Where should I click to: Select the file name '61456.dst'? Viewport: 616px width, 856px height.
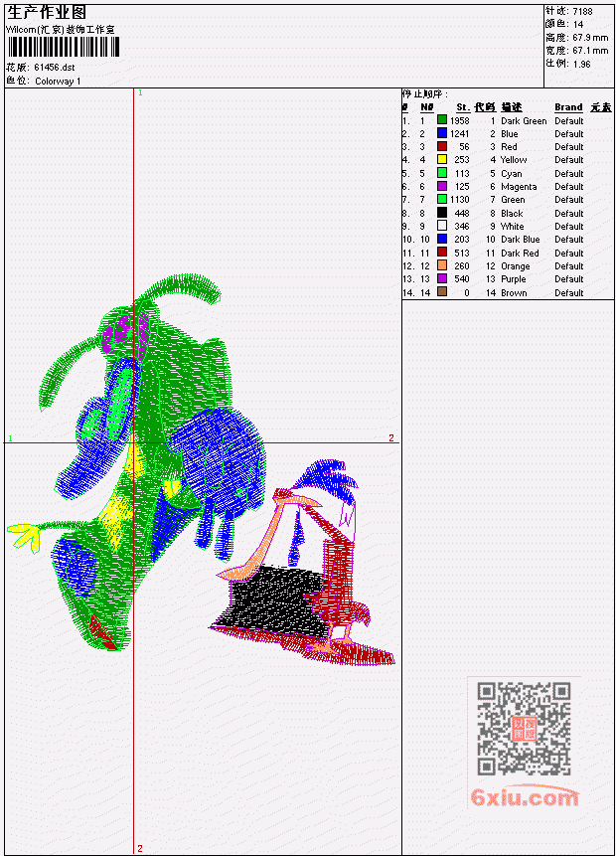click(x=54, y=68)
